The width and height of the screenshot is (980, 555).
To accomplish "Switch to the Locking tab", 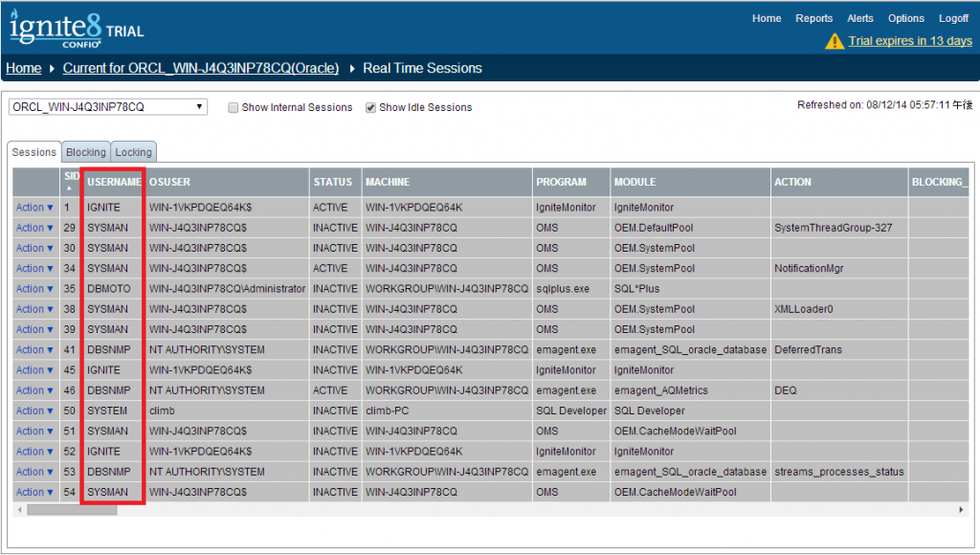I will coord(133,151).
